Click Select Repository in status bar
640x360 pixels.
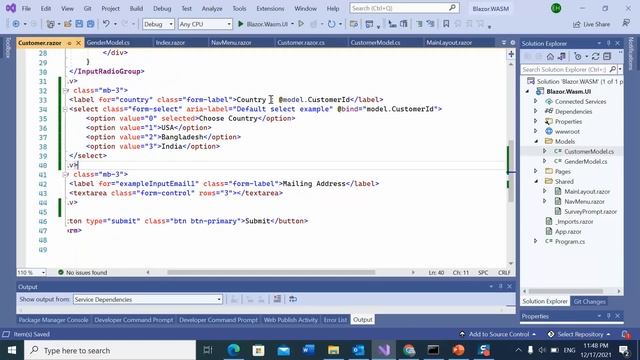579,334
